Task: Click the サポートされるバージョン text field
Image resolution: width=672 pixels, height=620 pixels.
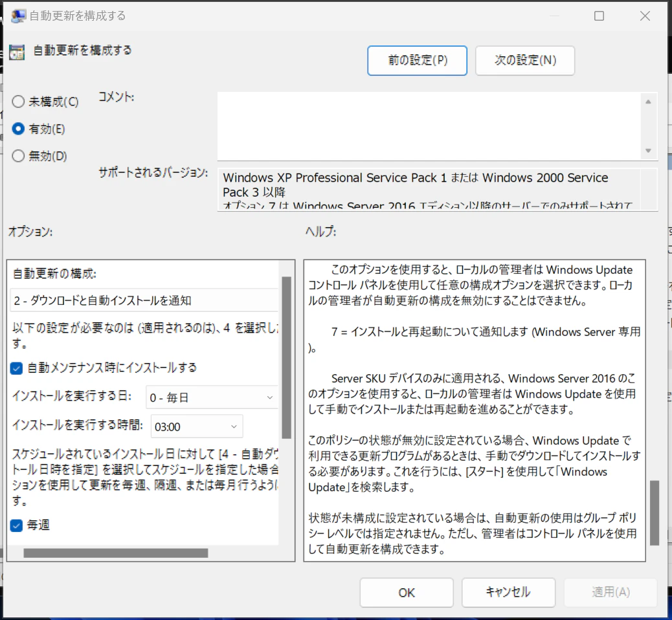Action: (x=437, y=190)
